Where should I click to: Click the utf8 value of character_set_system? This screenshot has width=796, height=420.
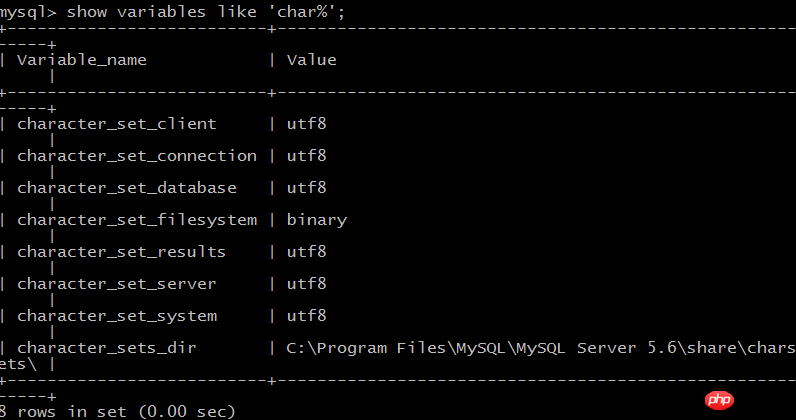pyautogui.click(x=307, y=316)
